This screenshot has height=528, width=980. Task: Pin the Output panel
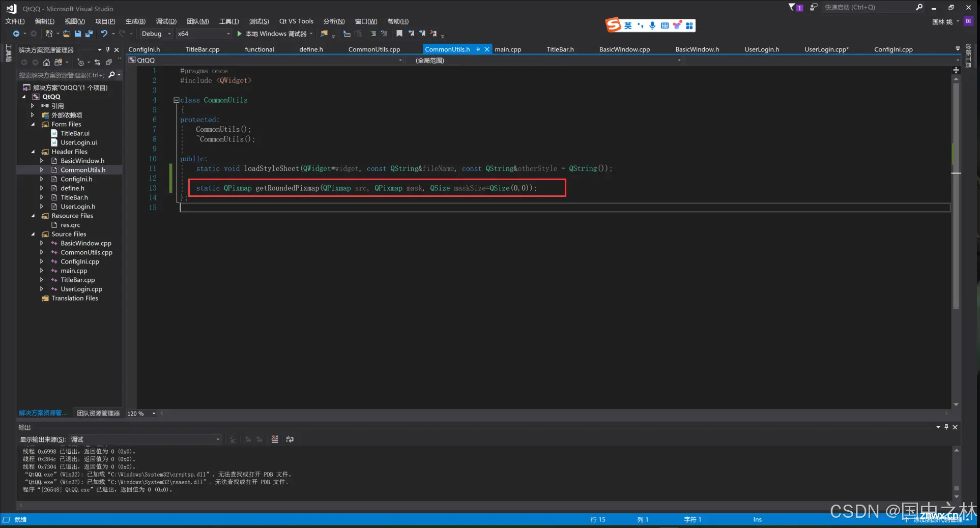[x=946, y=427]
